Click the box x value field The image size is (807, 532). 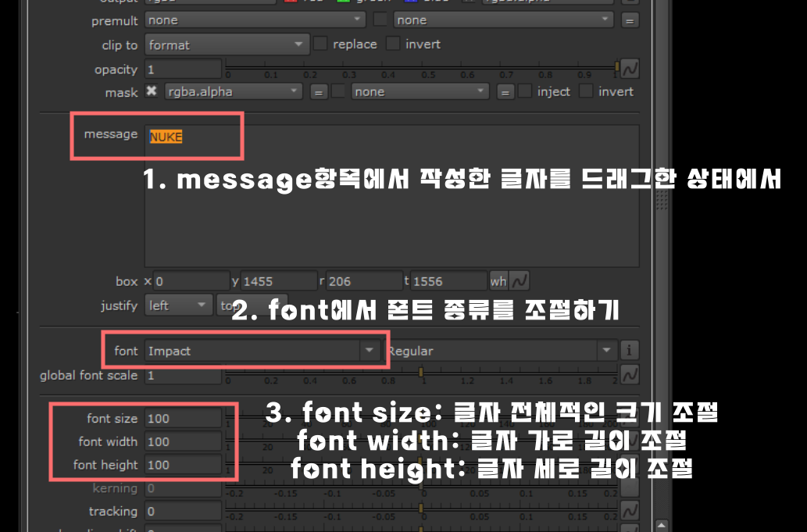pos(191,281)
